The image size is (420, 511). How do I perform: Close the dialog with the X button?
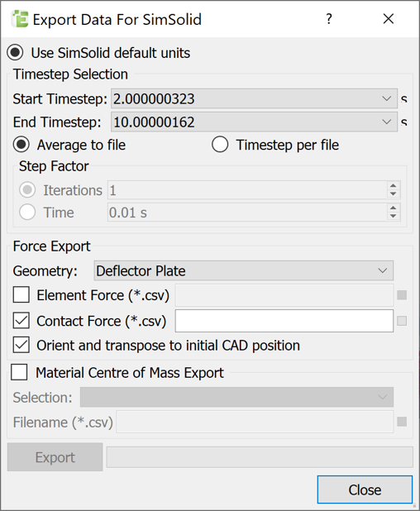[x=389, y=19]
